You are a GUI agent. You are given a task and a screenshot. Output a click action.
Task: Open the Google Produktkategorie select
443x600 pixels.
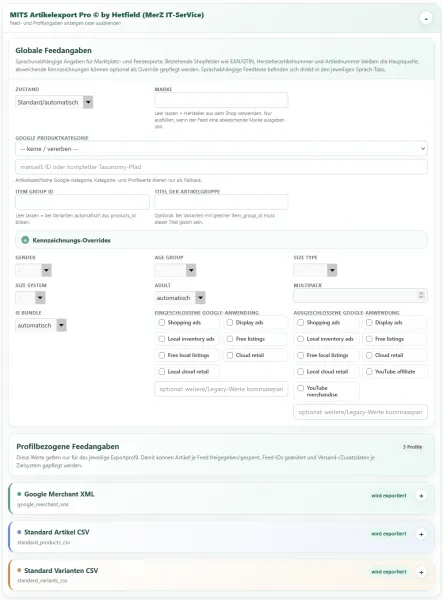click(x=221, y=148)
